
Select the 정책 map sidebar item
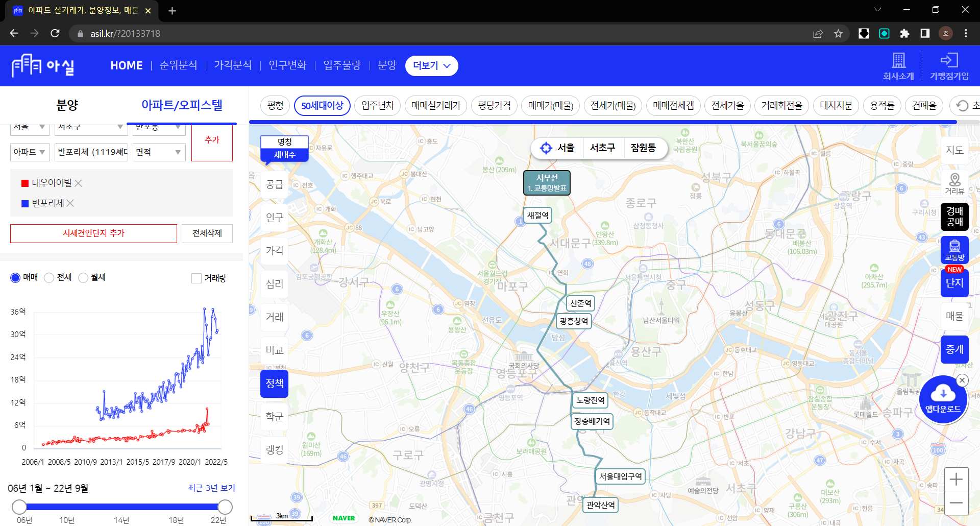click(x=275, y=384)
